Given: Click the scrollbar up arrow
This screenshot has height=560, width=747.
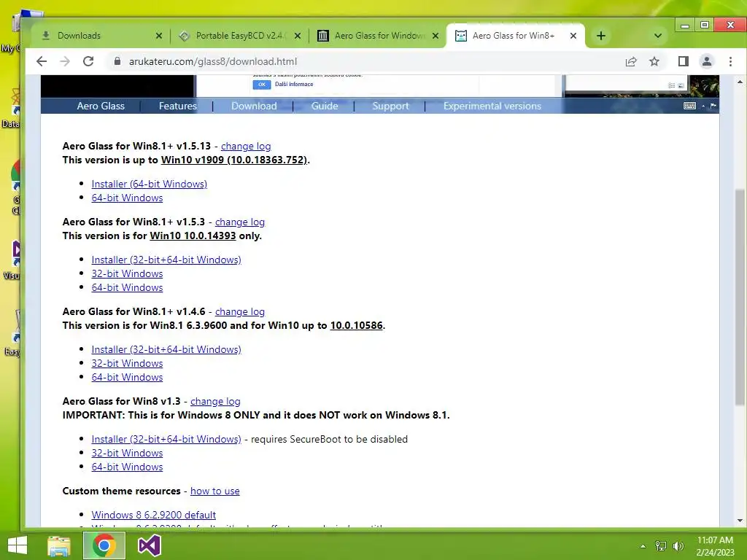Looking at the screenshot, I should (740, 82).
